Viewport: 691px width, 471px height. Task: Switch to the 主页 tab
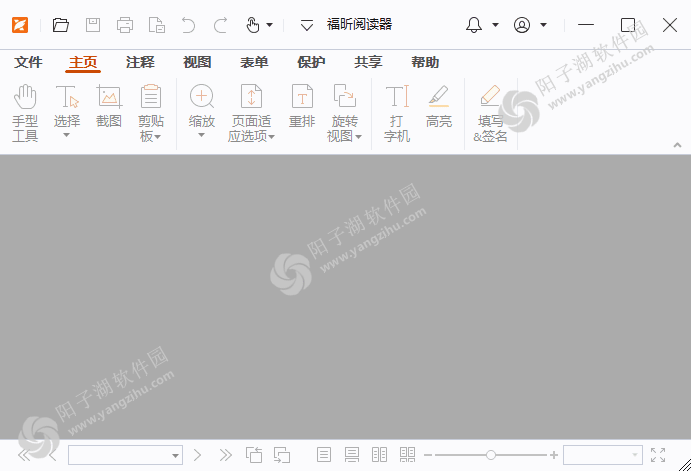[83, 62]
